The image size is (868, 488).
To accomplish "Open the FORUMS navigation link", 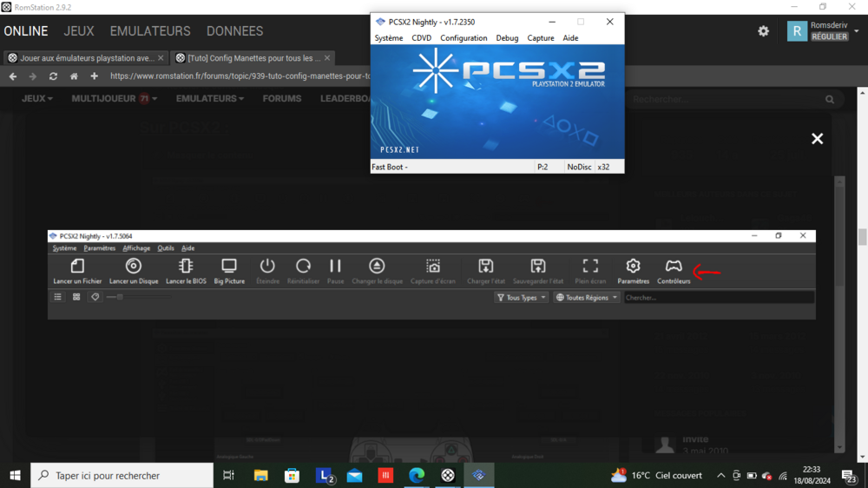I will click(282, 99).
